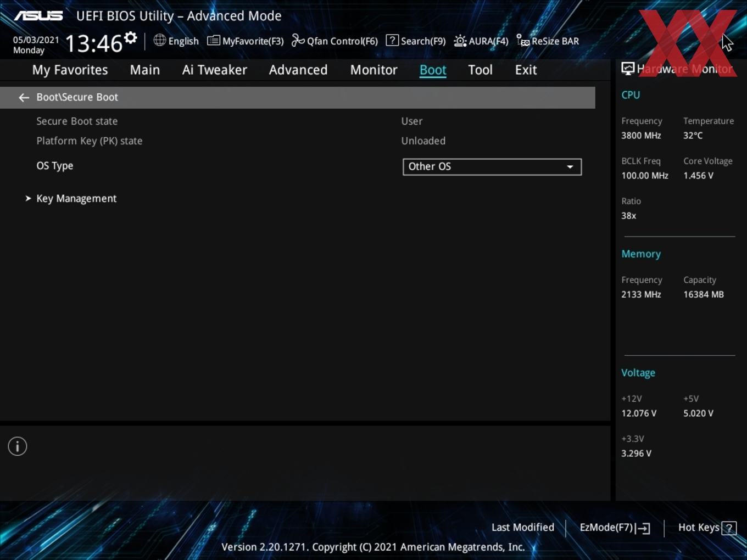Click the Core Voltage value 1.456 V
Viewport: 747px width, 560px height.
(698, 176)
